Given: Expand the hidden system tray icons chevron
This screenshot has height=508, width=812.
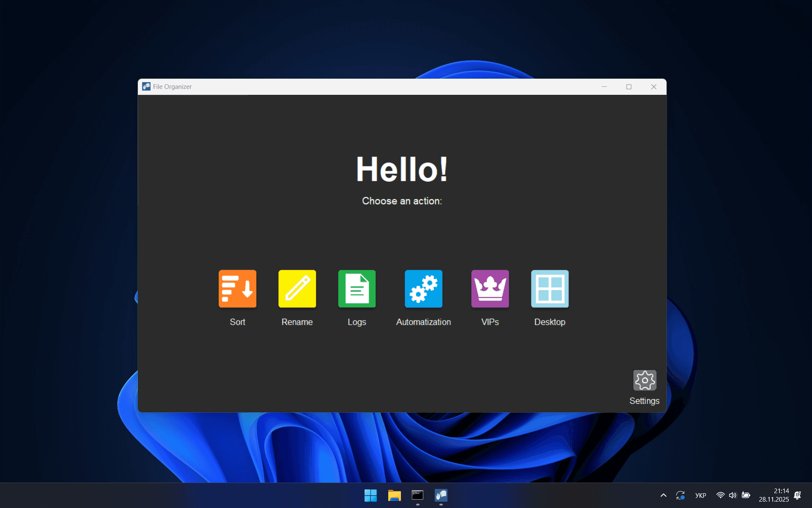Looking at the screenshot, I should [x=663, y=495].
